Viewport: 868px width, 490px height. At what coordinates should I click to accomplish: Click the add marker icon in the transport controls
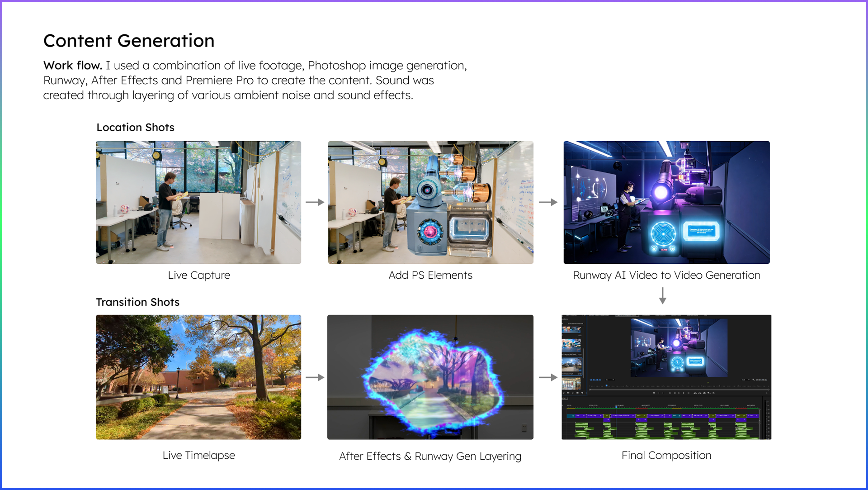(654, 393)
